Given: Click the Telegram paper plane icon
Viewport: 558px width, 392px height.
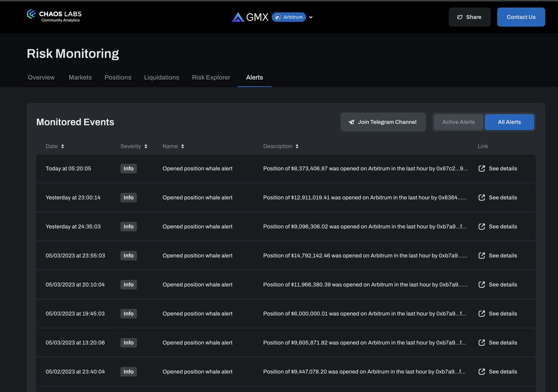Looking at the screenshot, I should pos(352,122).
